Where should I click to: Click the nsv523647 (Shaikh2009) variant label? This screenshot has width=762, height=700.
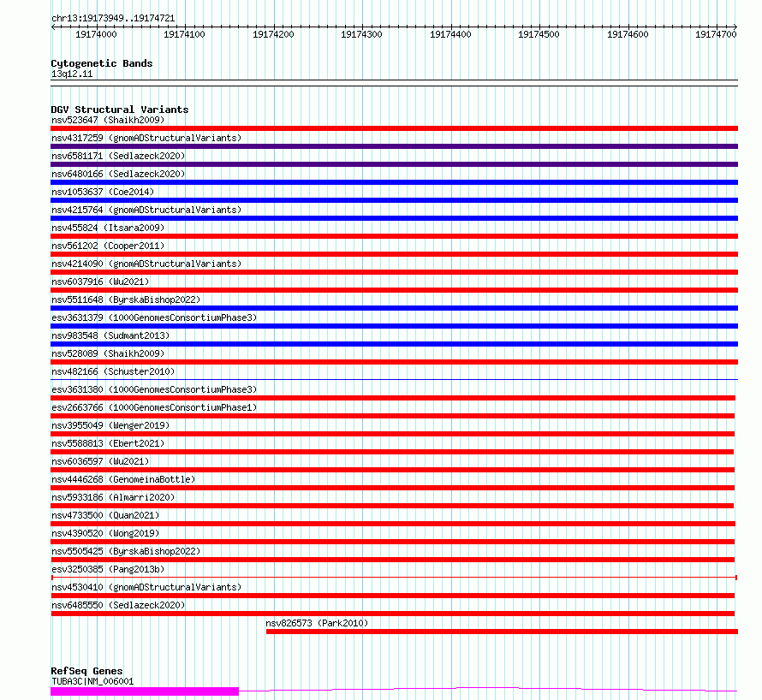[x=108, y=120]
